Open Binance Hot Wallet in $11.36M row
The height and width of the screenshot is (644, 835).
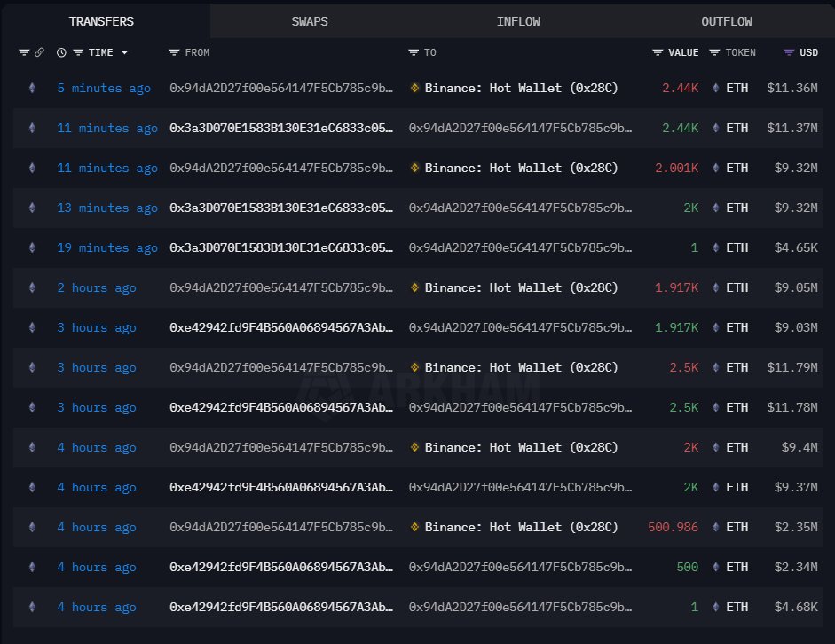[x=522, y=88]
